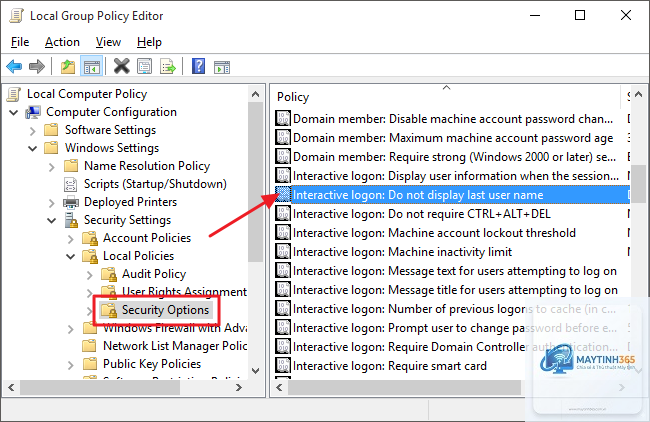Expand Windows Firewall with Advanced Security node
Viewport: 650px width, 422px height.
coord(70,329)
